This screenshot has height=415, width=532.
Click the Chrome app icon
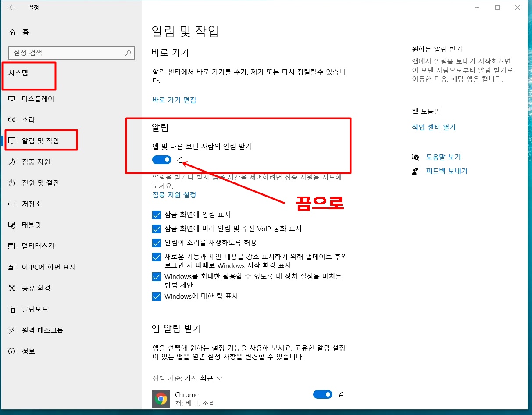click(161, 399)
